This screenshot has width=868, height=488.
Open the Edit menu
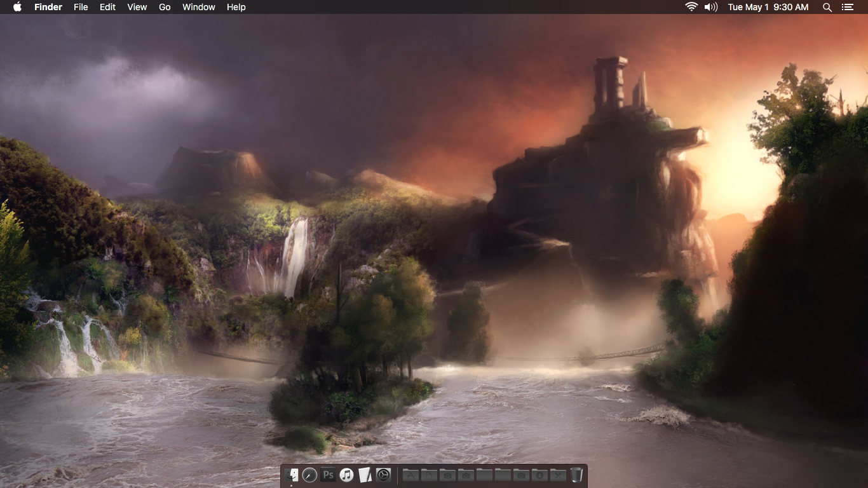(107, 7)
